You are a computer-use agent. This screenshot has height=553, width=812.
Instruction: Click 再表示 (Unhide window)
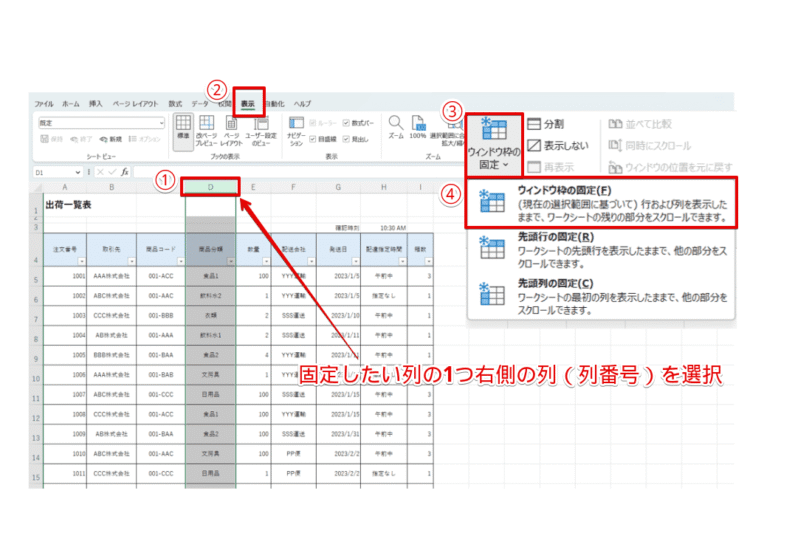pyautogui.click(x=550, y=167)
